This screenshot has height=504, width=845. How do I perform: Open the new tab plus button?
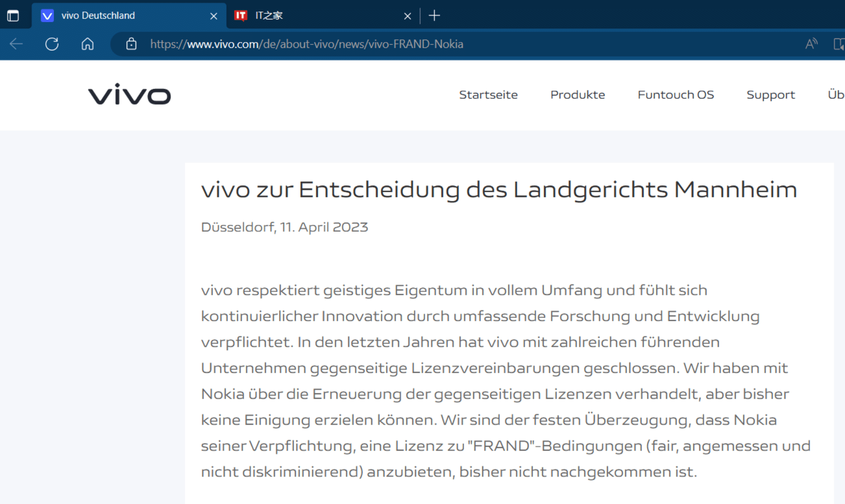[434, 16]
